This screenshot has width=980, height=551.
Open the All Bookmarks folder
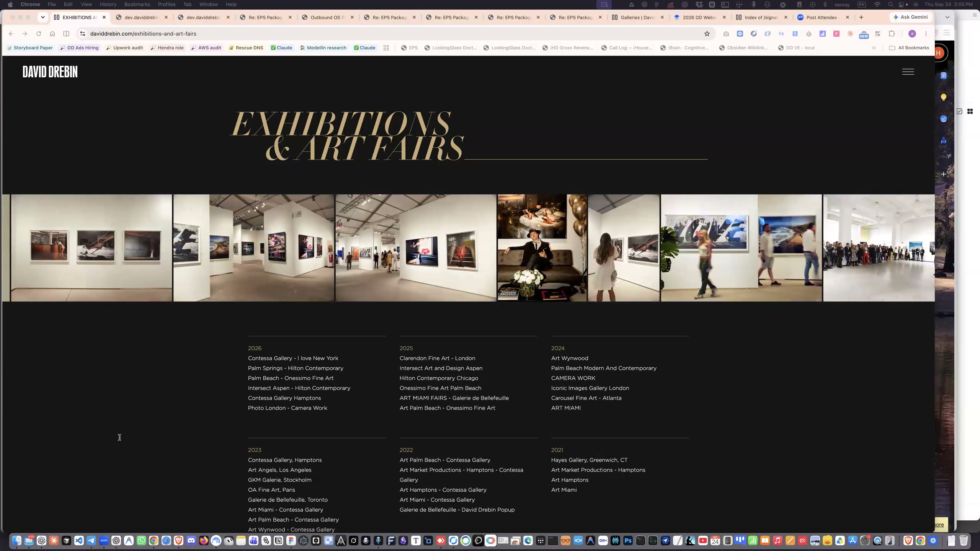(909, 48)
